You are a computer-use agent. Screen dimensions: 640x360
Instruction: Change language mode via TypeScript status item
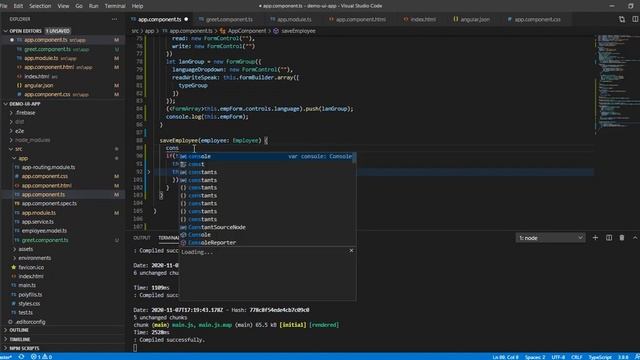click(x=600, y=357)
